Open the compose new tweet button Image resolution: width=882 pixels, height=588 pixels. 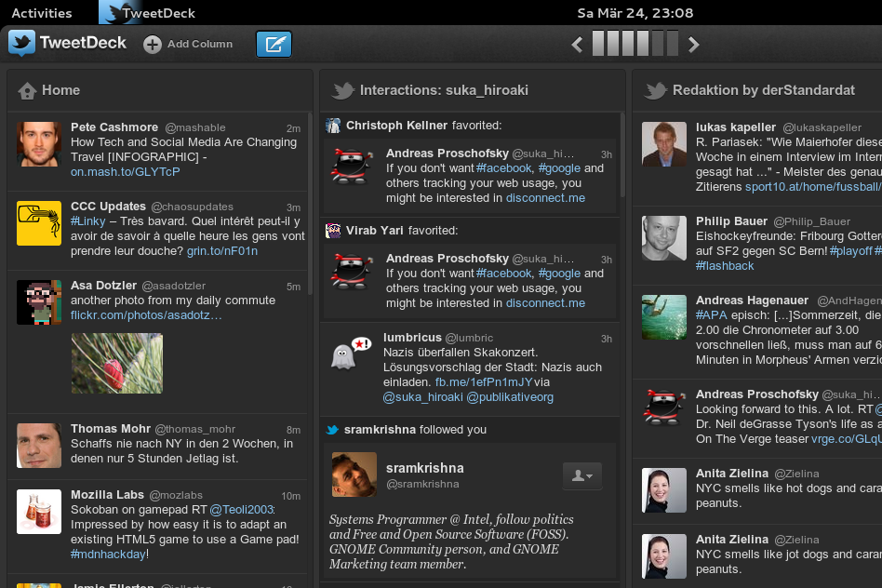274,44
